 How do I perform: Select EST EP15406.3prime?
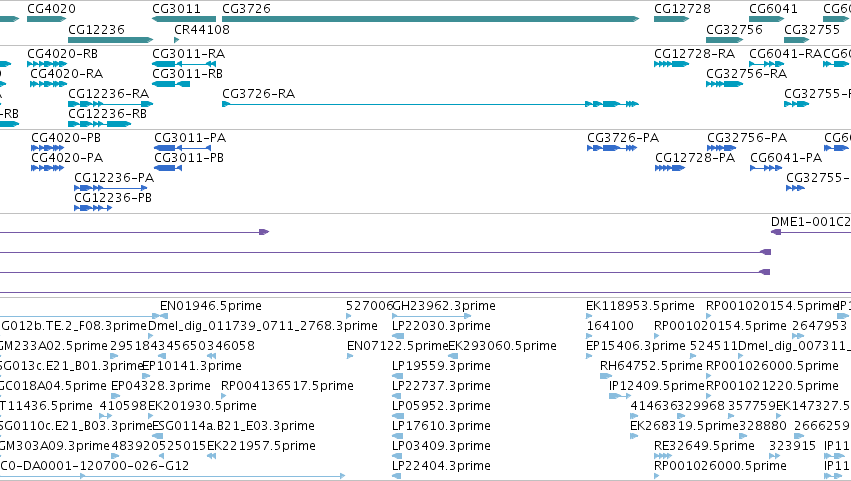(636, 346)
